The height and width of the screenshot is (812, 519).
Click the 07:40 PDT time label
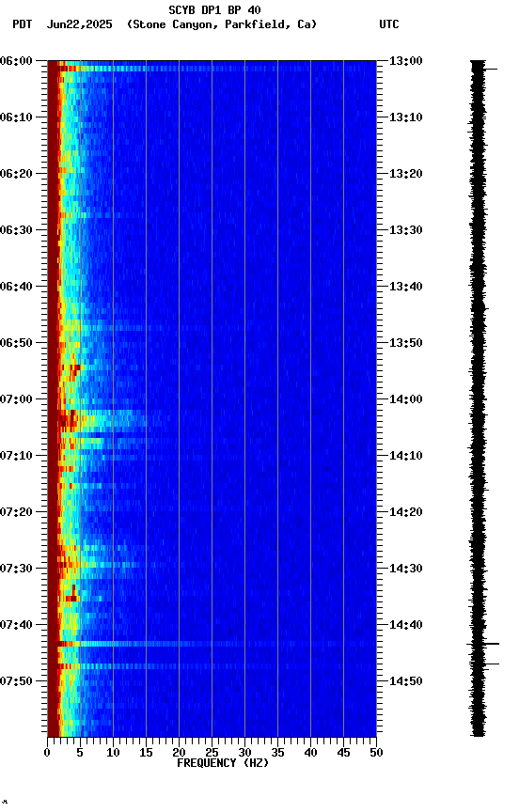16,625
